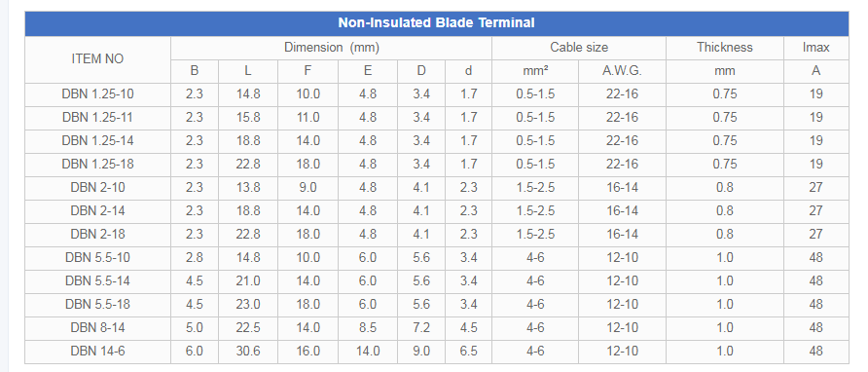
Task: Select the DBN 5.5-18 row label
Action: click(97, 305)
